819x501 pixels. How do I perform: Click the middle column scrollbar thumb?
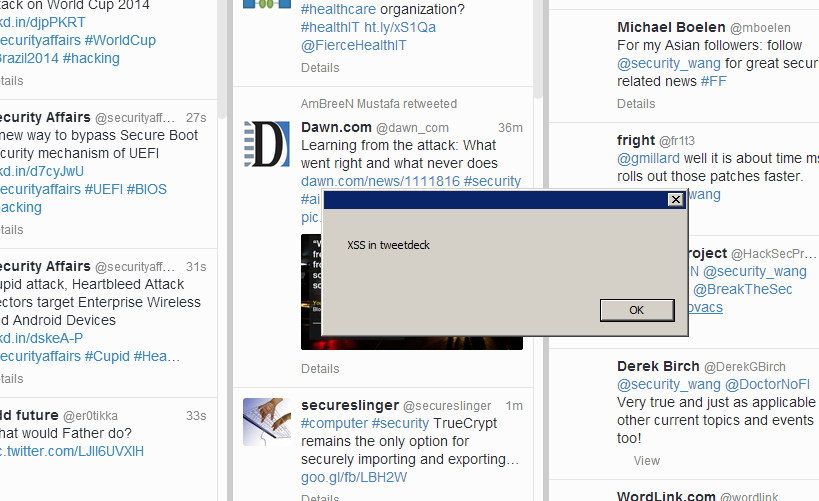pos(538,50)
